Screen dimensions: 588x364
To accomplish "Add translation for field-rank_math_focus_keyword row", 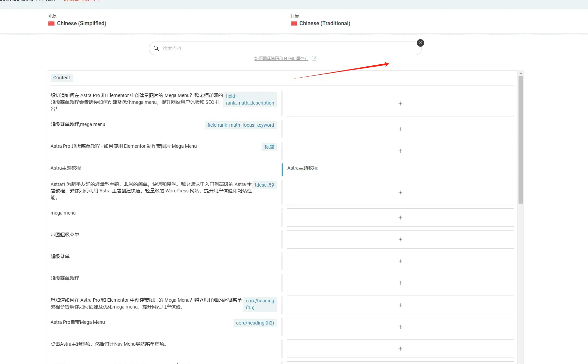I will (x=400, y=129).
